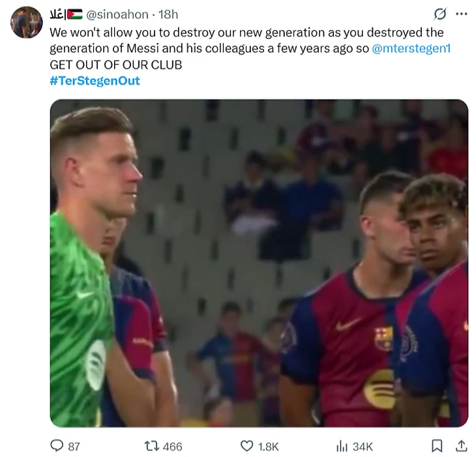Repost this tweet using the retweet icon

pos(151,446)
